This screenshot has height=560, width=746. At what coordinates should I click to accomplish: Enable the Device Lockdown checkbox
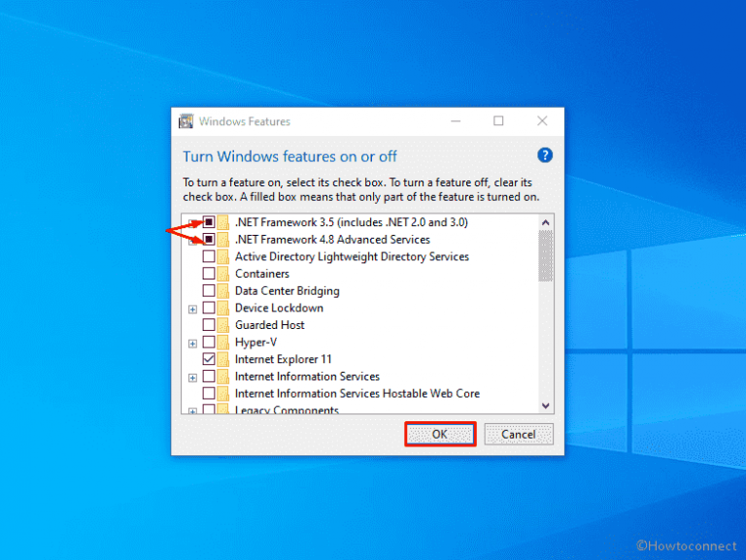pyautogui.click(x=209, y=308)
